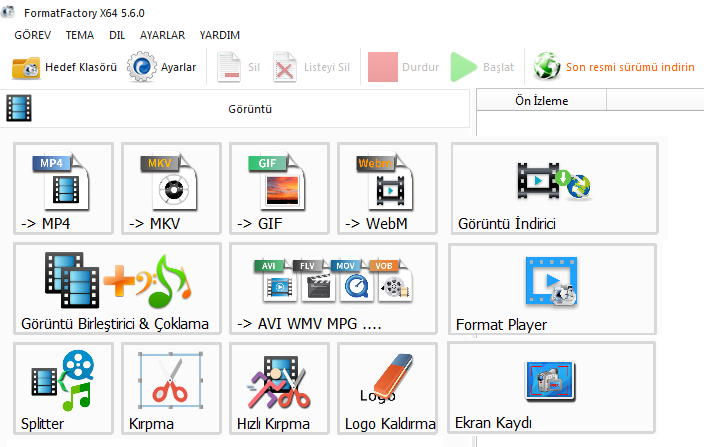This screenshot has width=704, height=447.
Task: Click the FormatFactory title bar icon
Action: tap(7, 11)
